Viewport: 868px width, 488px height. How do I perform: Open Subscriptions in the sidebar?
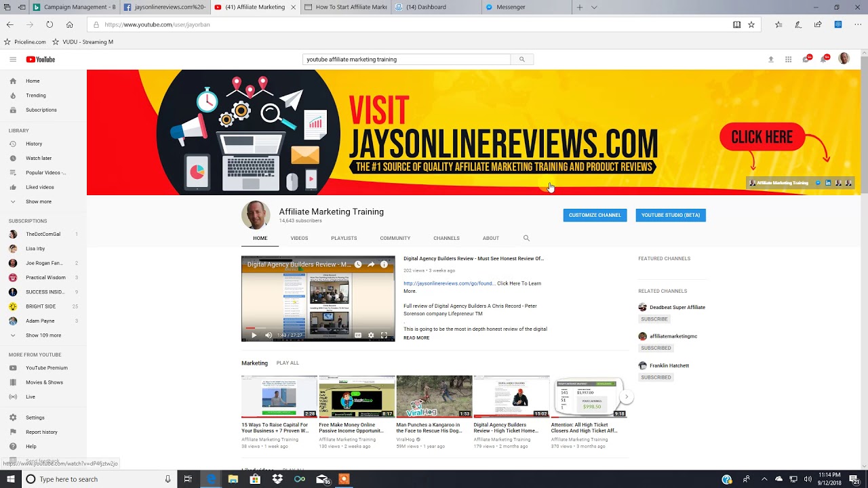point(43,110)
